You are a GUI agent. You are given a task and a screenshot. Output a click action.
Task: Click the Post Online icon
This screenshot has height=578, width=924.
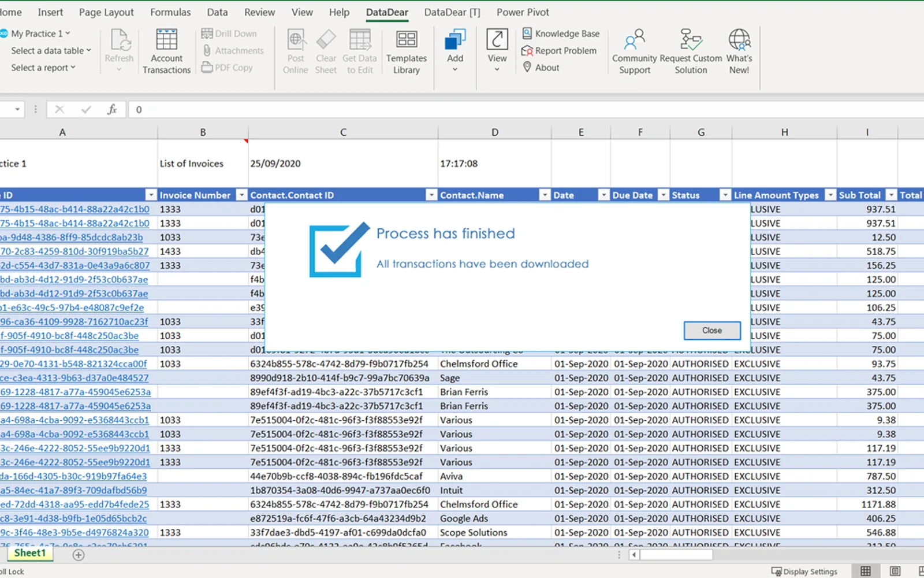pyautogui.click(x=296, y=40)
